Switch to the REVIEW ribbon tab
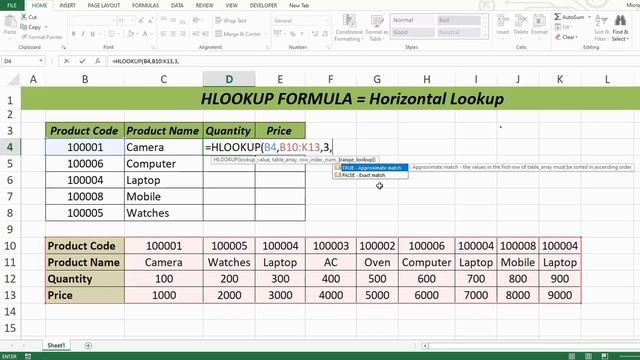The height and width of the screenshot is (360, 640). (x=204, y=5)
